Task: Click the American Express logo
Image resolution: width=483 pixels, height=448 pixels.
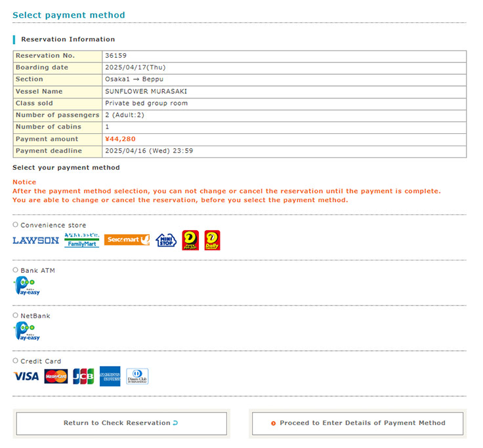Action: coord(110,377)
